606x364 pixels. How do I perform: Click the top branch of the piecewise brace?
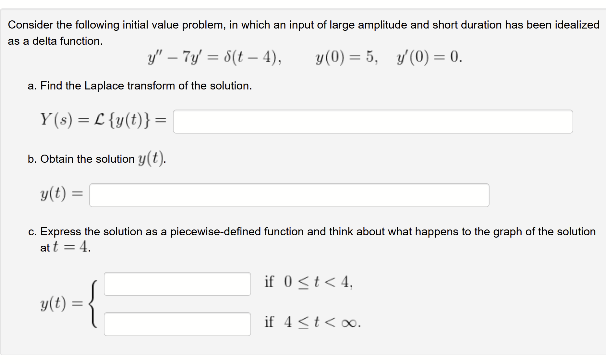[x=177, y=284]
